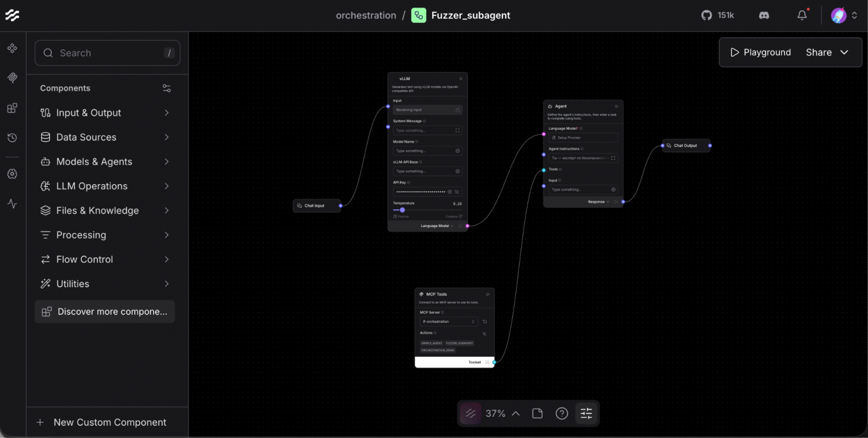Open the Playground
Image resolution: width=868 pixels, height=438 pixels.
click(760, 52)
